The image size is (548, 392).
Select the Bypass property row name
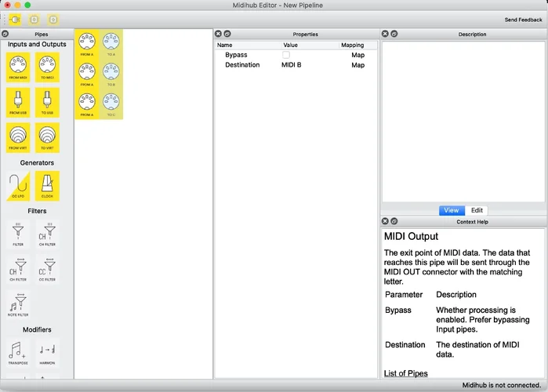pyautogui.click(x=236, y=55)
